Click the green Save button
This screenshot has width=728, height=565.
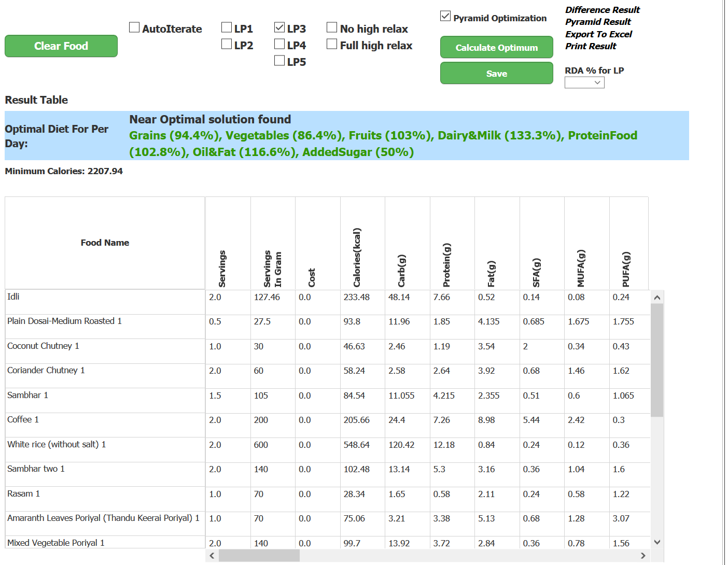click(496, 74)
